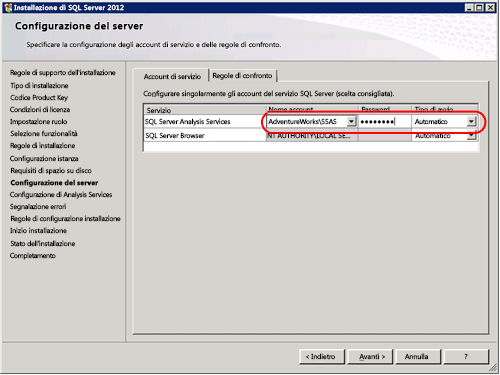Click the NT AUTHORITY\LOCAL SE... account cell
Viewport: 500px width, 375px height.
pos(312,136)
